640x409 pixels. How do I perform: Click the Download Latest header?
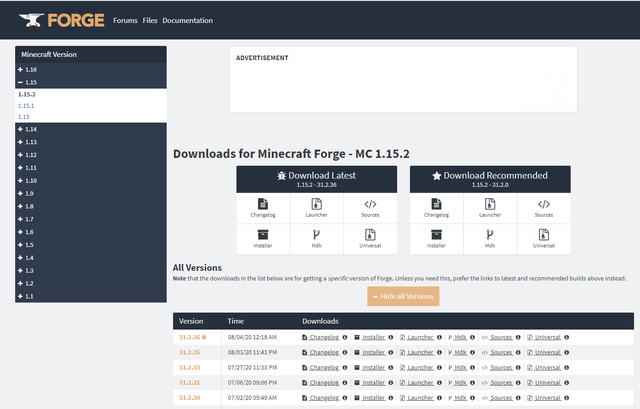(317, 179)
